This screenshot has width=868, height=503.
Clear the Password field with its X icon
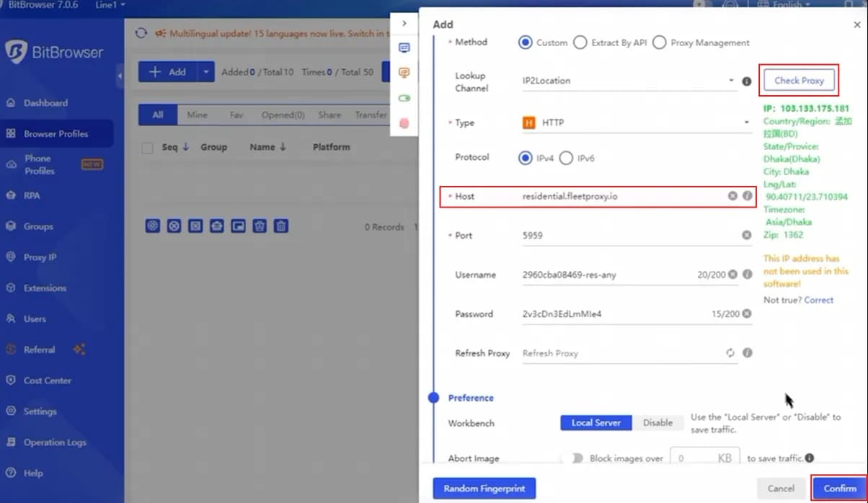[x=747, y=314]
